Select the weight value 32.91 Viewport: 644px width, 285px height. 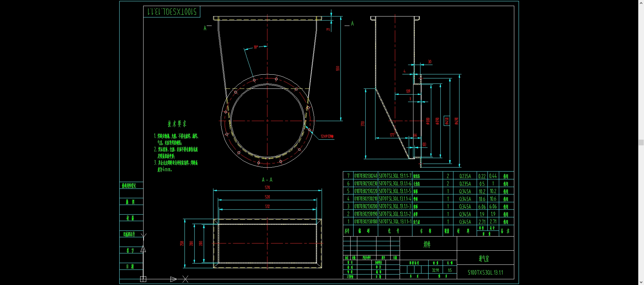435,270
